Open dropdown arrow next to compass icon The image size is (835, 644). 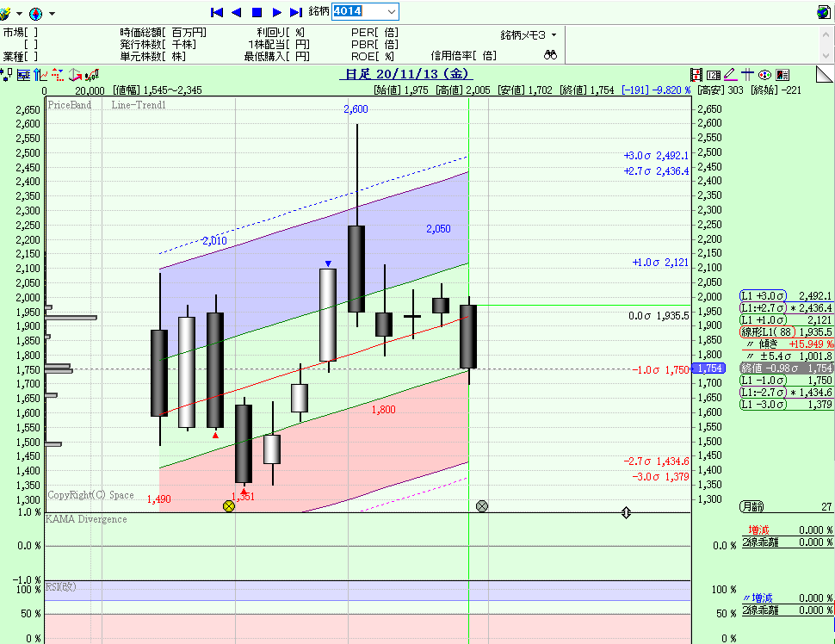tap(53, 14)
